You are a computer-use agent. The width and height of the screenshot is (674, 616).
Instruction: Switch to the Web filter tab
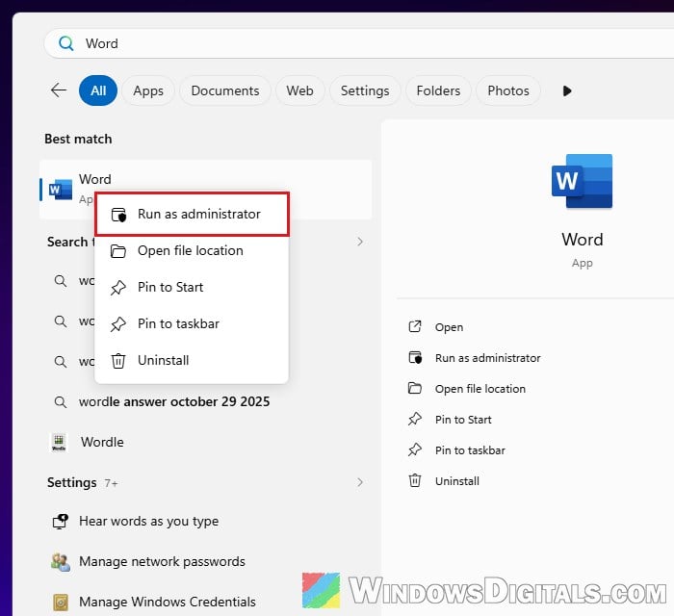click(299, 90)
